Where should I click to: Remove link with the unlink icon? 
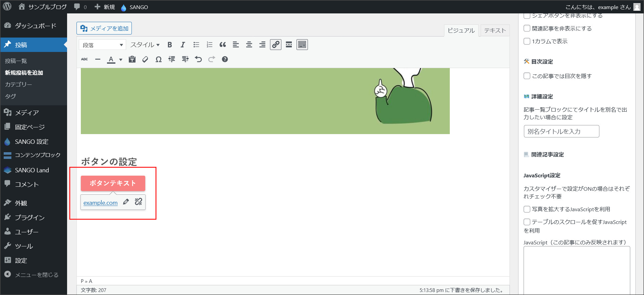[x=139, y=202]
